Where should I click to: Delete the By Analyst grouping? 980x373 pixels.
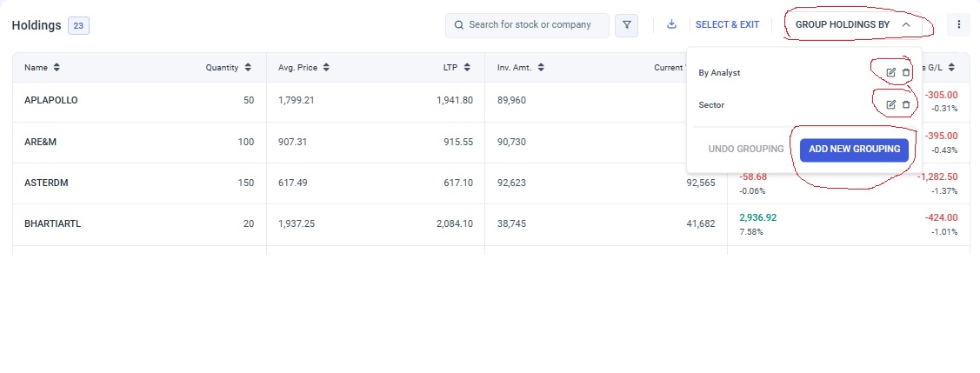pos(906,73)
